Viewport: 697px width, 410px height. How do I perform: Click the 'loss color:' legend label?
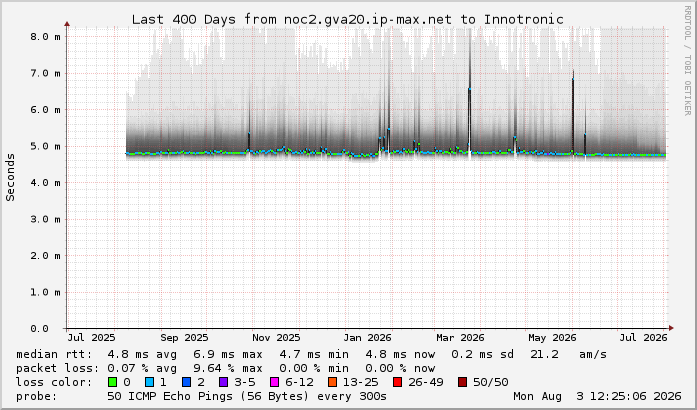pos(54,382)
